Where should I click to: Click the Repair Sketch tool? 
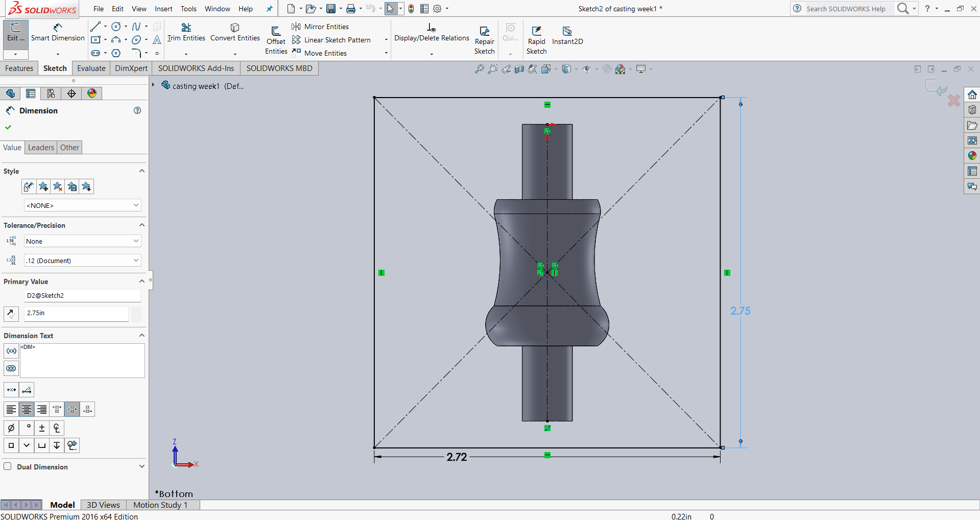(485, 40)
